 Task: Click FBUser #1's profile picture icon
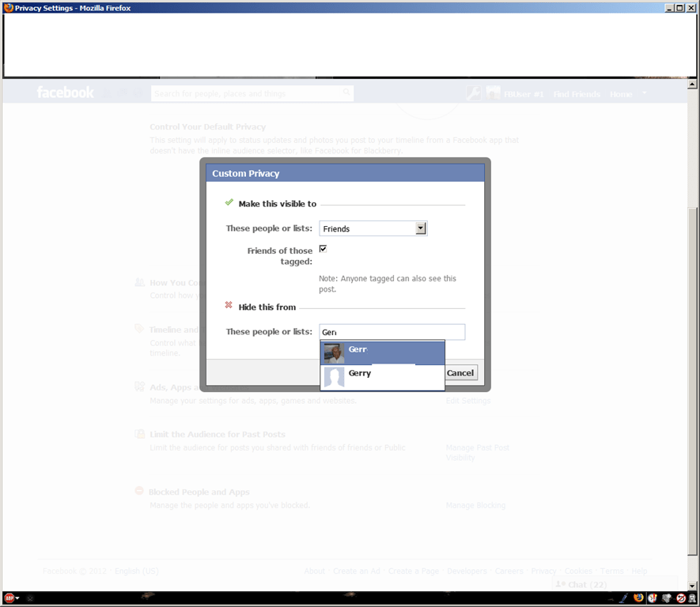tap(493, 92)
